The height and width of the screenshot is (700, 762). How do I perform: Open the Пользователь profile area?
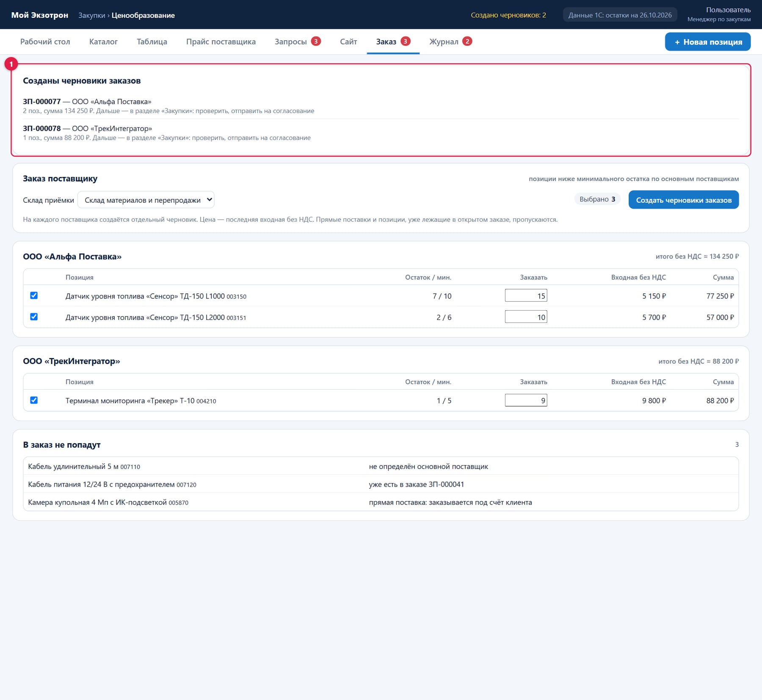pyautogui.click(x=719, y=14)
